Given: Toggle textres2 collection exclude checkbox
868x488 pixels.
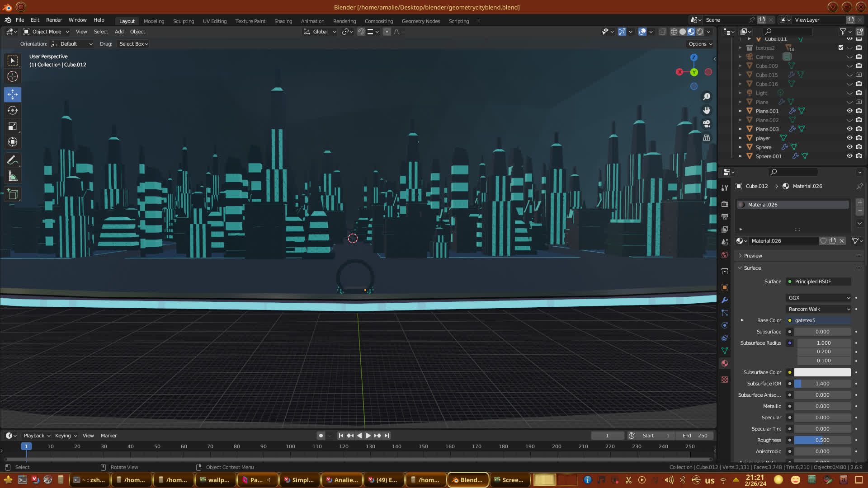Looking at the screenshot, I should click(x=841, y=47).
